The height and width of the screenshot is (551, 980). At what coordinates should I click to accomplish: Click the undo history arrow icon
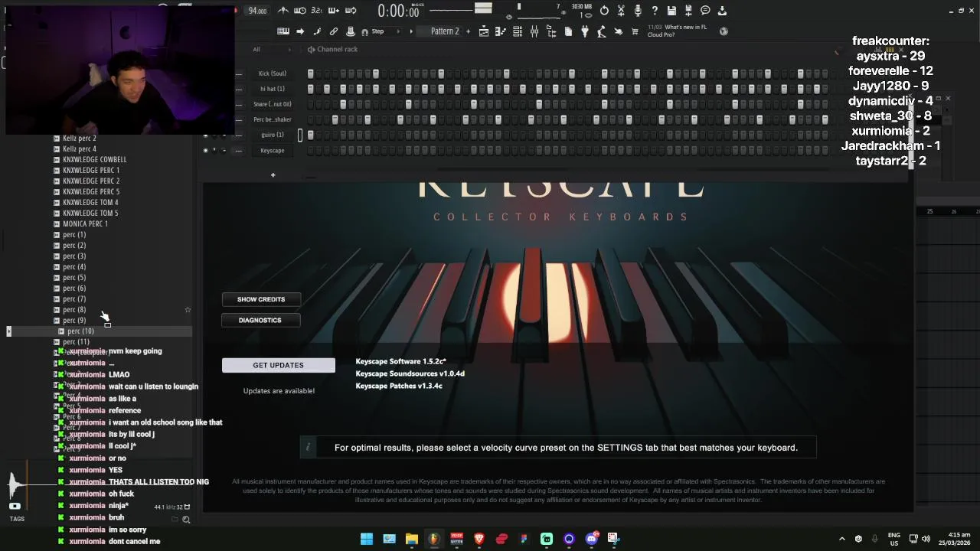(604, 11)
